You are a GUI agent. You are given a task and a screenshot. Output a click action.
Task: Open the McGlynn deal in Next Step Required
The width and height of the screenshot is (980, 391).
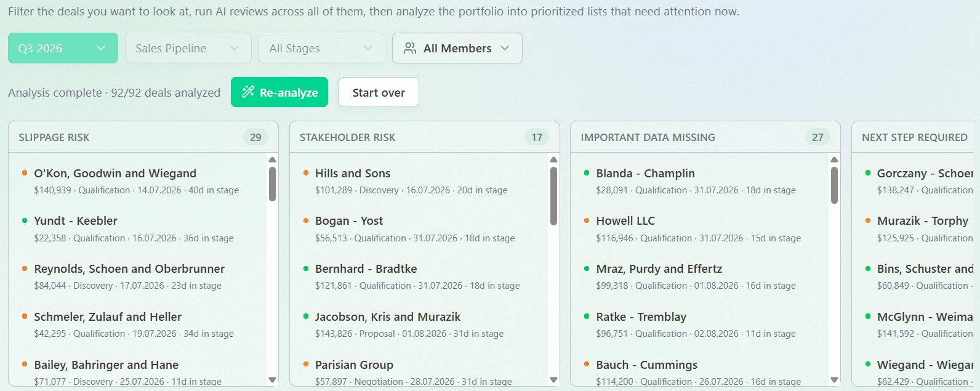pyautogui.click(x=925, y=316)
